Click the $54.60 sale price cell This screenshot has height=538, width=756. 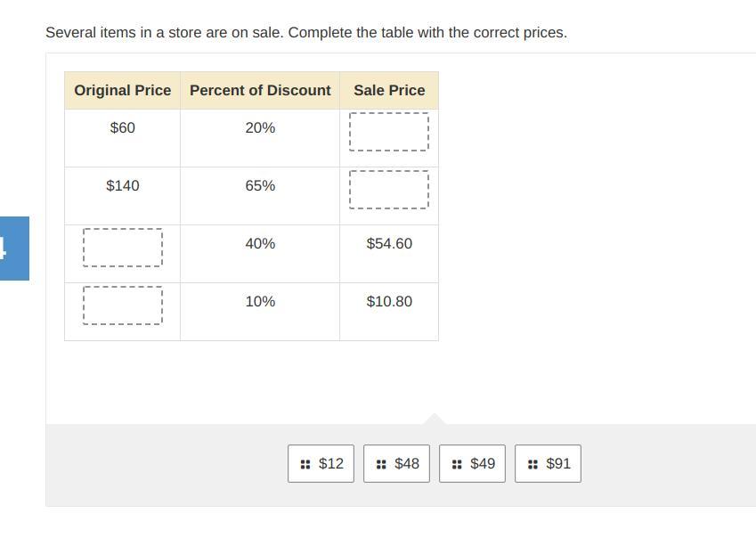point(389,244)
